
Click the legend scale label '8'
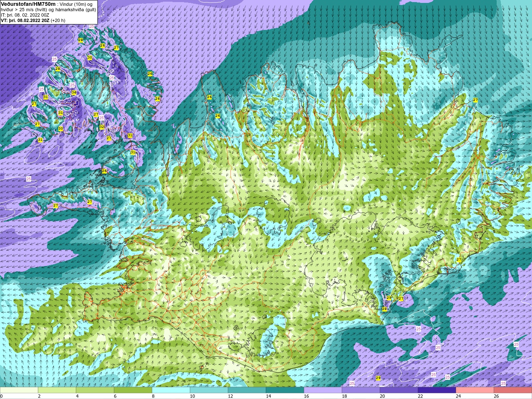point(153,396)
